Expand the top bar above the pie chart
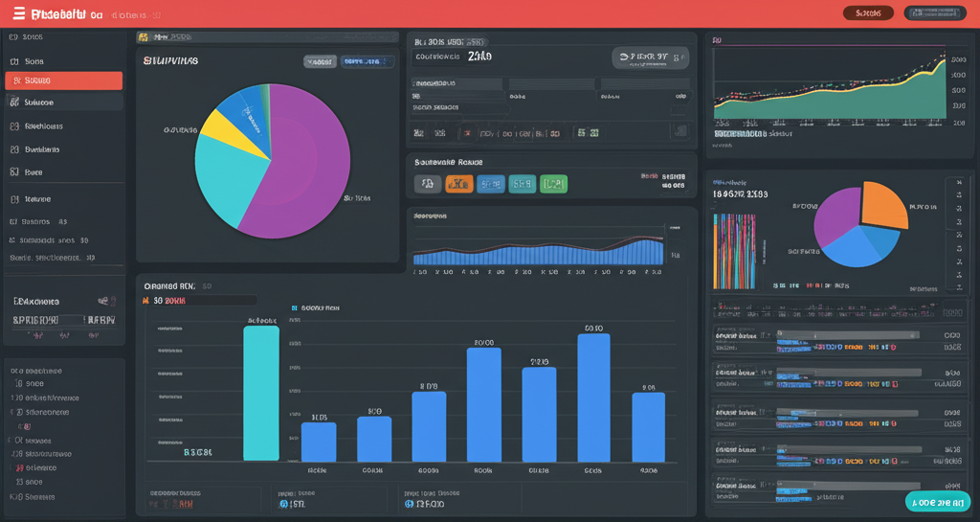The height and width of the screenshot is (522, 980). (267, 37)
